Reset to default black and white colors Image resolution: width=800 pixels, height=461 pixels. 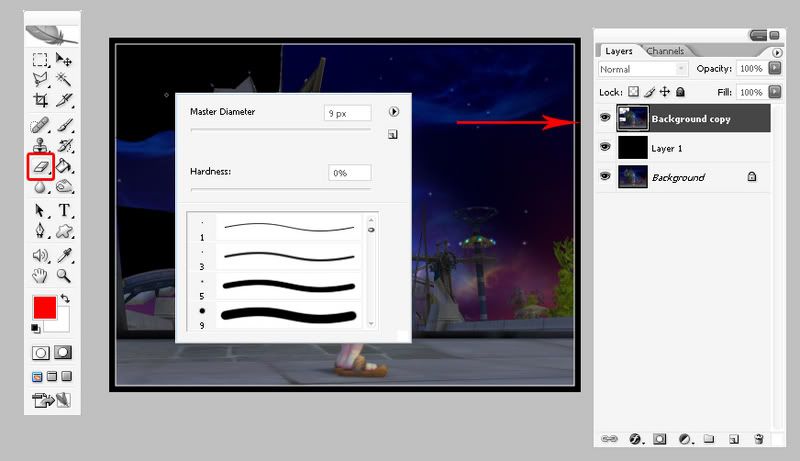pos(35,328)
